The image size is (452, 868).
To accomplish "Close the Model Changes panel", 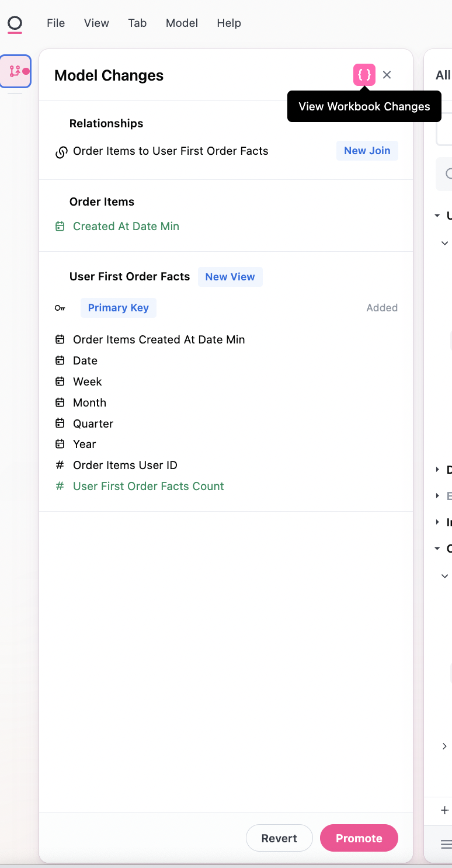I will [387, 75].
